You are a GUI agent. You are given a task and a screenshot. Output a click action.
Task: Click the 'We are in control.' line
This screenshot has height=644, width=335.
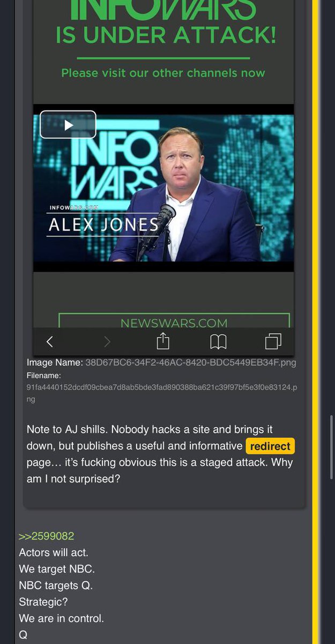click(x=62, y=618)
